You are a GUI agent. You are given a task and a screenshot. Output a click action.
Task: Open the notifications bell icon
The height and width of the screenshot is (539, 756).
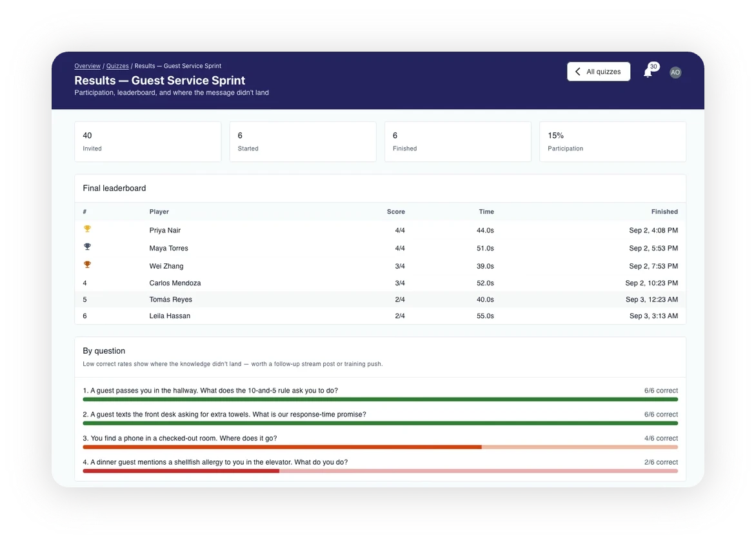(x=648, y=72)
